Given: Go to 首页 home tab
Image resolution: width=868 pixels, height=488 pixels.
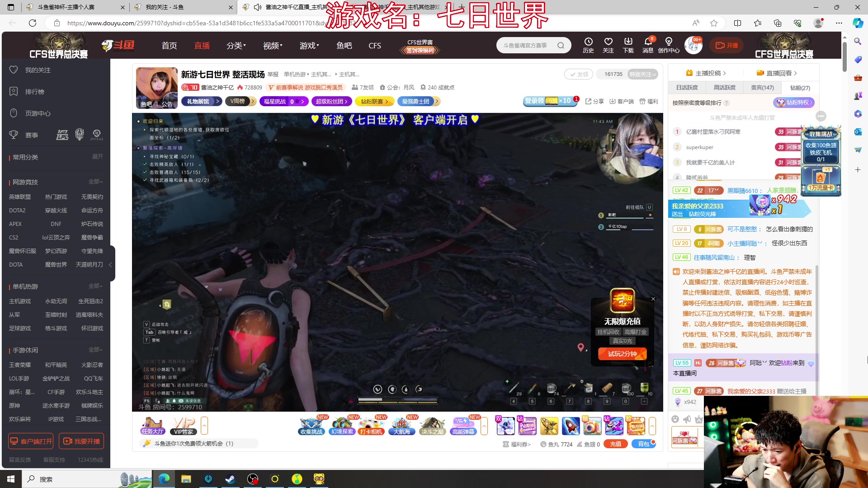Looking at the screenshot, I should point(169,46).
